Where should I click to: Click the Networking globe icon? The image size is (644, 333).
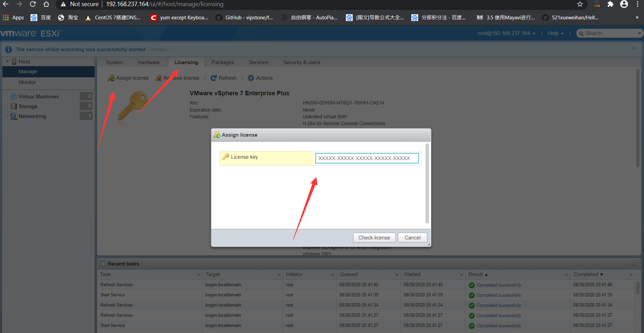coord(14,116)
